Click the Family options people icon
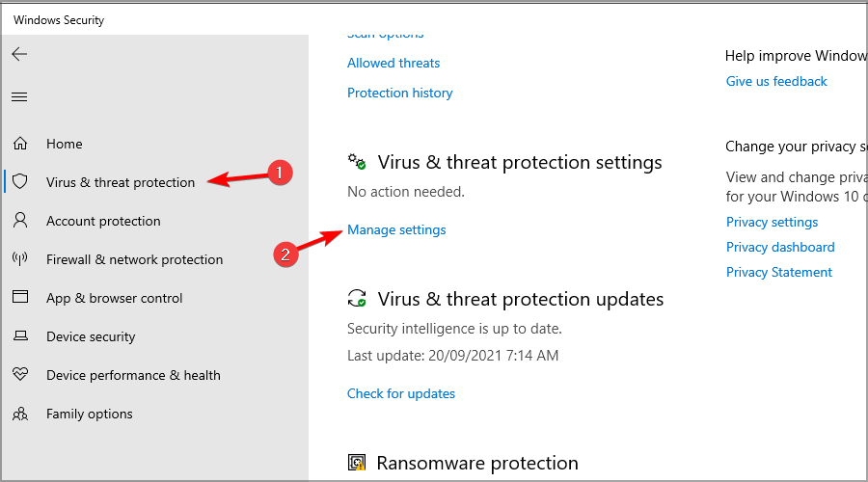The image size is (868, 482). click(20, 414)
